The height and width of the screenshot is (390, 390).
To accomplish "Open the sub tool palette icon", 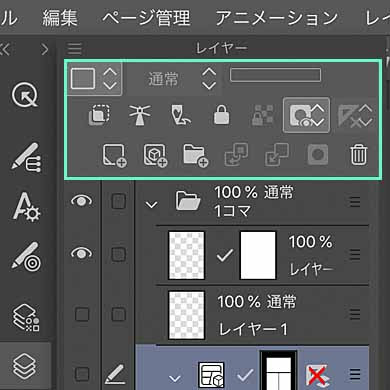I will (x=26, y=157).
